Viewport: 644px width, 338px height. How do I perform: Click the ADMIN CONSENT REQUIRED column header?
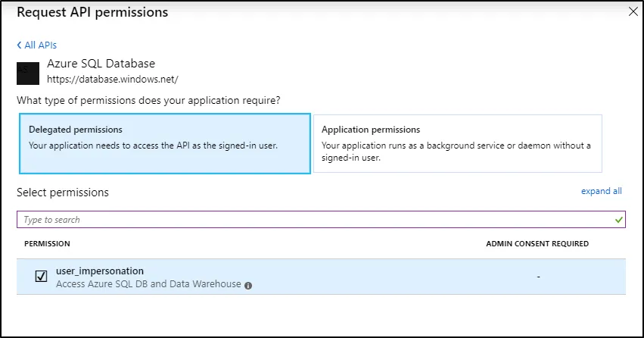tap(537, 244)
